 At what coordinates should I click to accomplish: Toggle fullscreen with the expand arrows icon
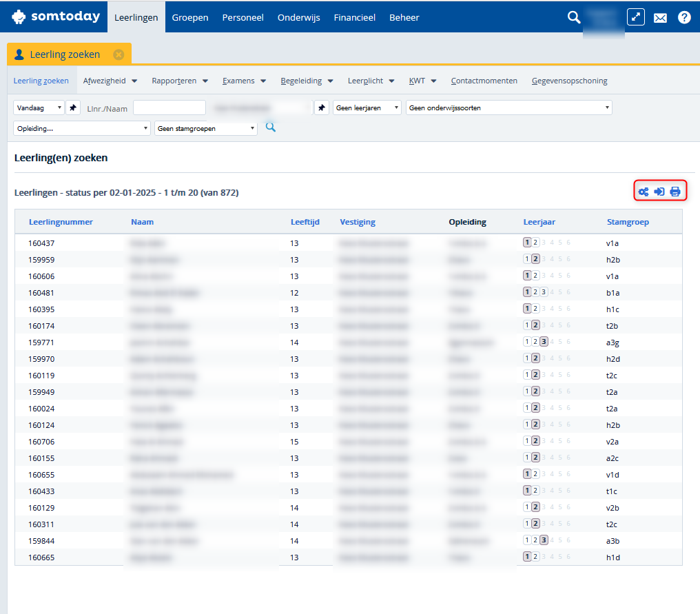(x=636, y=17)
